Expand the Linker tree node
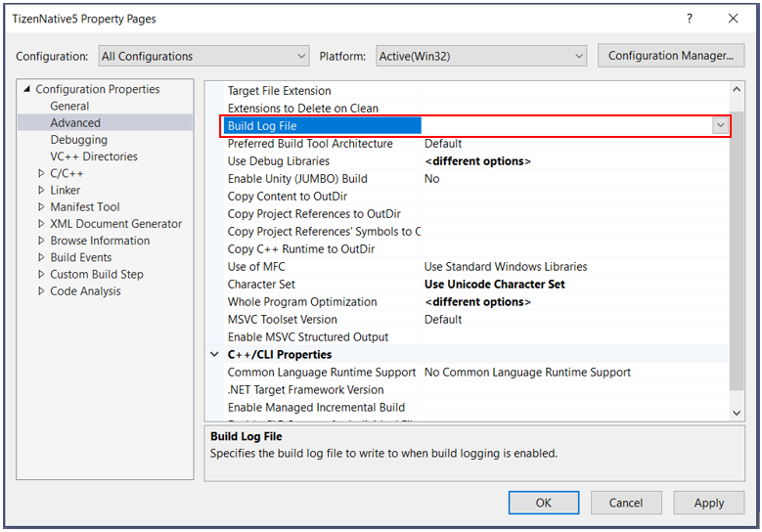762x532 pixels. click(41, 190)
